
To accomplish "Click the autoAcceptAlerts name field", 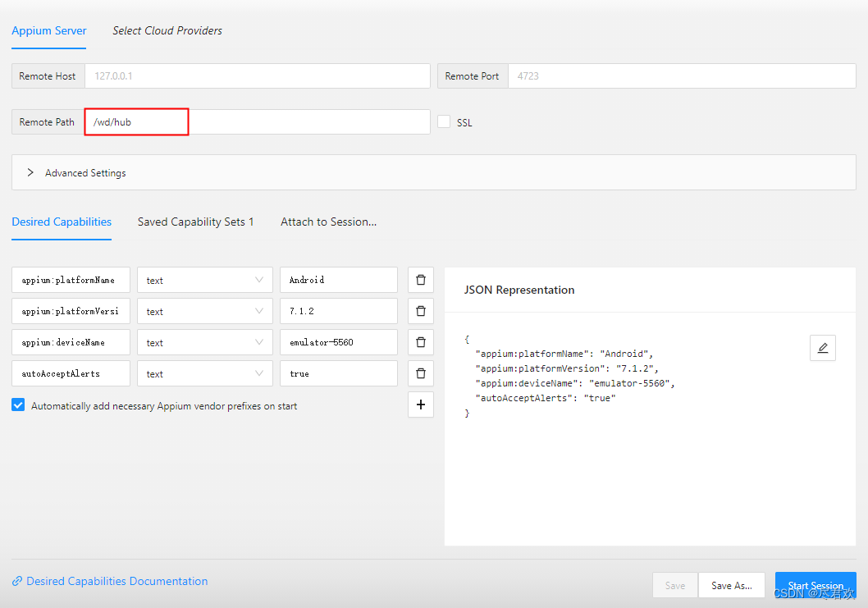I will click(71, 373).
